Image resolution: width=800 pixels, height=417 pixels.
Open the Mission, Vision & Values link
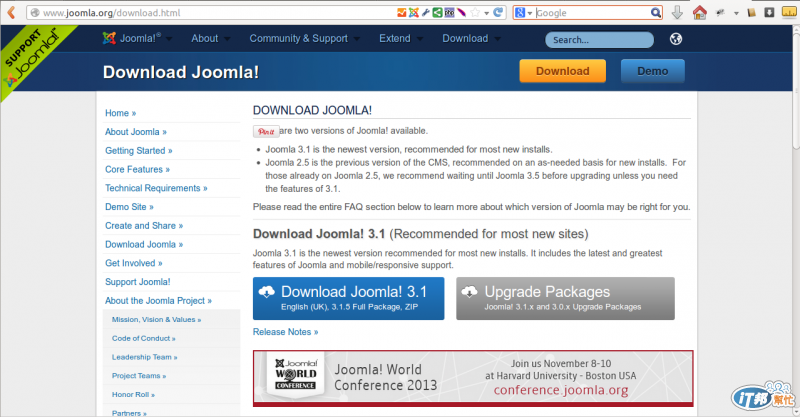pyautogui.click(x=157, y=320)
